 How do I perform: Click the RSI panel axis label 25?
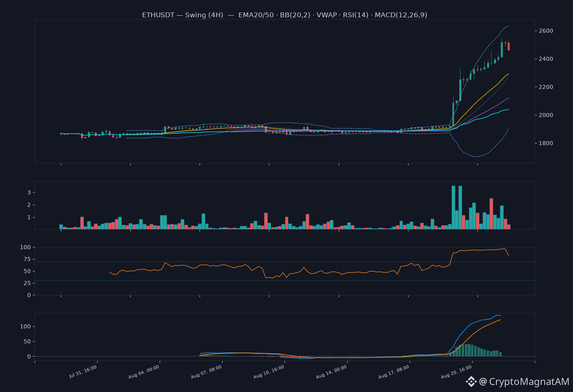27,283
